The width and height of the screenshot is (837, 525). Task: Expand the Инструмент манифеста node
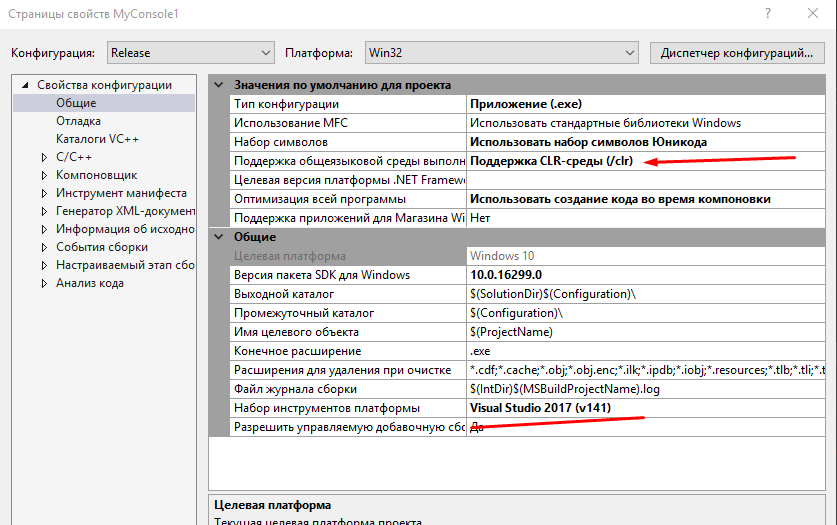[x=44, y=193]
